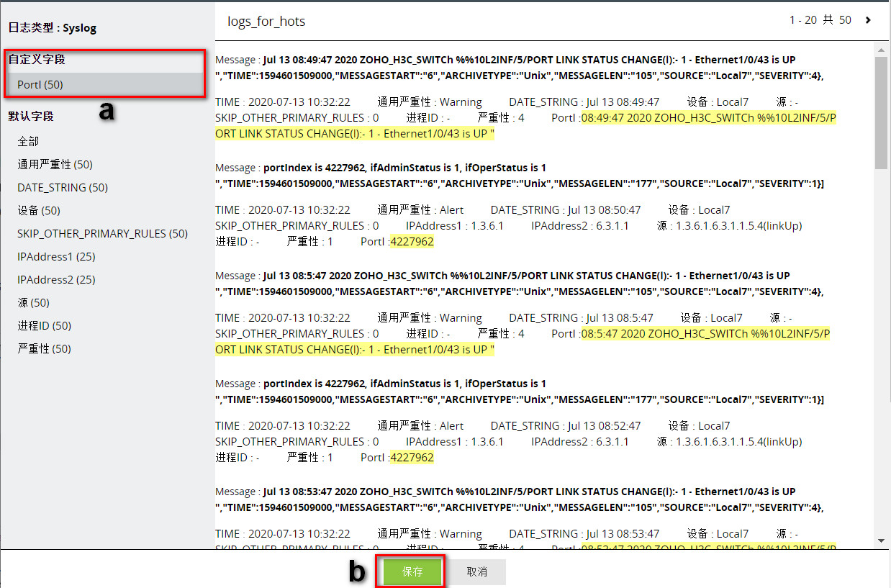This screenshot has width=891, height=588.
Task: Select the DATE_STRING (50) field
Action: tap(63, 188)
